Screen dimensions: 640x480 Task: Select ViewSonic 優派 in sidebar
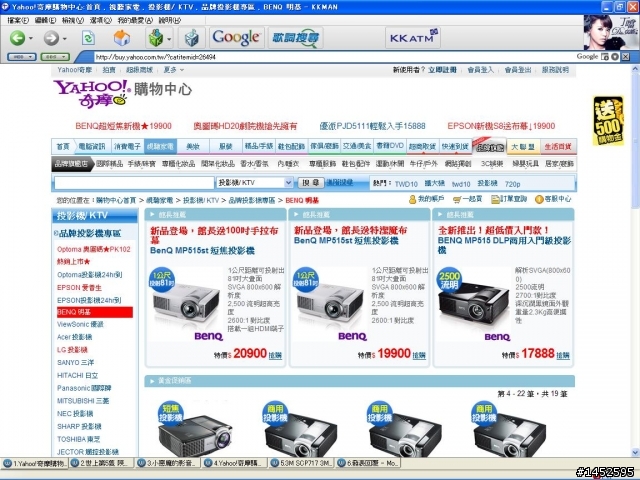coord(80,324)
